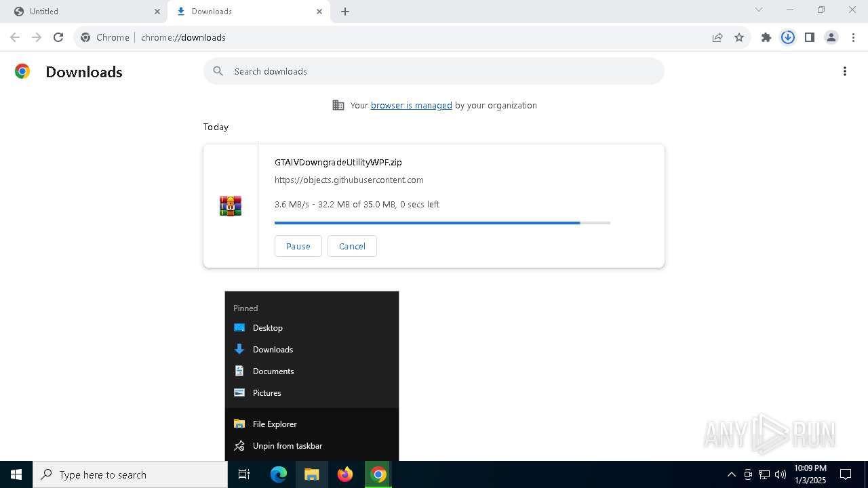Click the taskbar search box

(130, 474)
